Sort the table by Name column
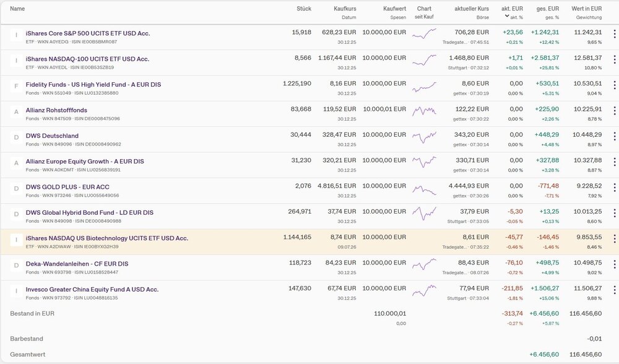The image size is (619, 364). tap(17, 8)
